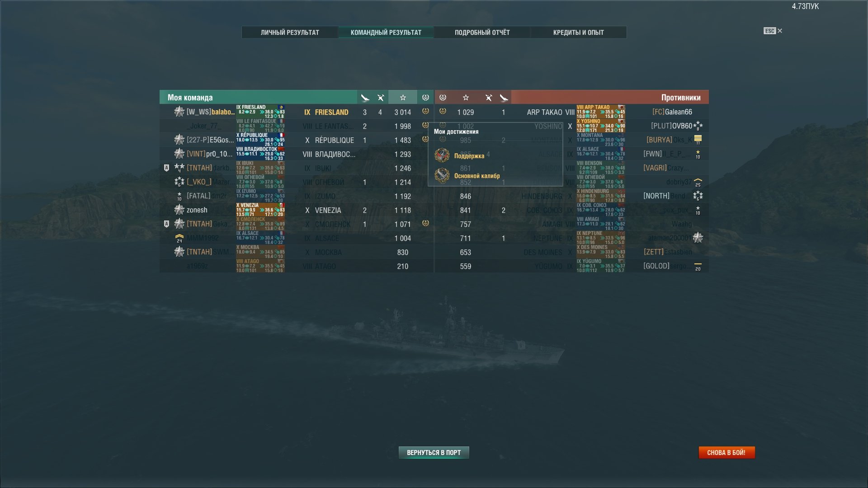Click Поддержка achievement medal in tooltip

tap(442, 155)
